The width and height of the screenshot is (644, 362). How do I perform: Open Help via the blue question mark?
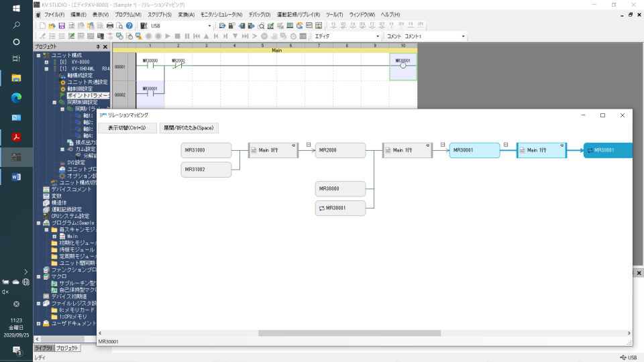click(129, 25)
